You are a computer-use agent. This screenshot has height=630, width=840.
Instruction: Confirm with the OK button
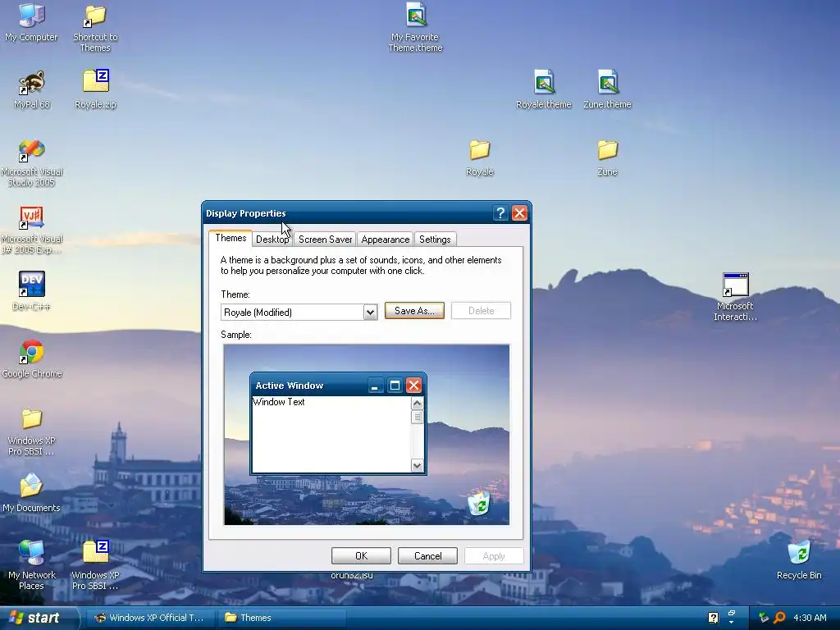pos(361,556)
